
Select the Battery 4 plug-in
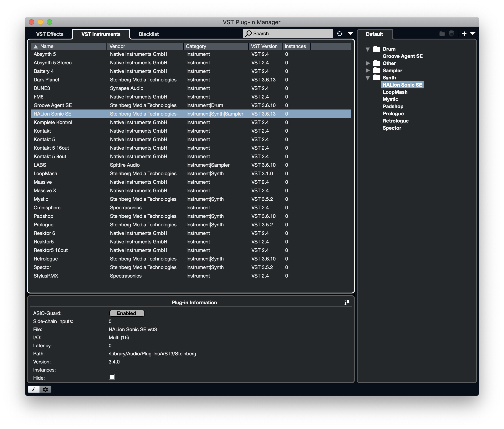191,71
